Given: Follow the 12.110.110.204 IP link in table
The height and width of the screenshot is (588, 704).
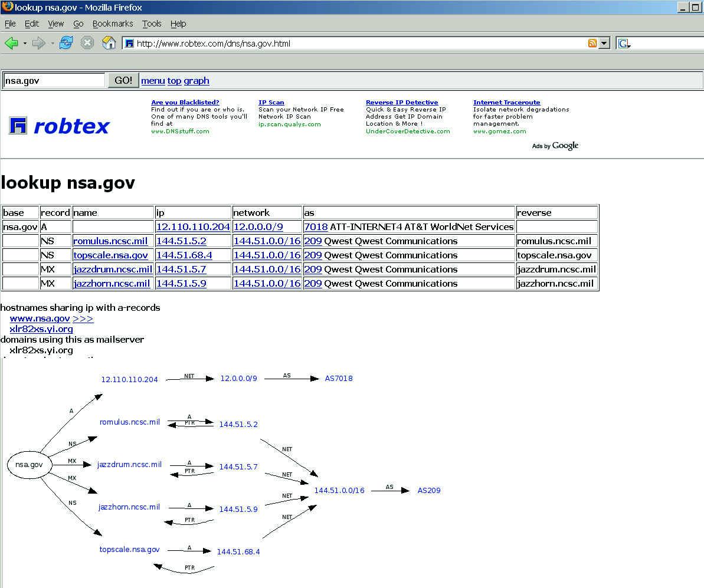Looking at the screenshot, I should point(193,226).
